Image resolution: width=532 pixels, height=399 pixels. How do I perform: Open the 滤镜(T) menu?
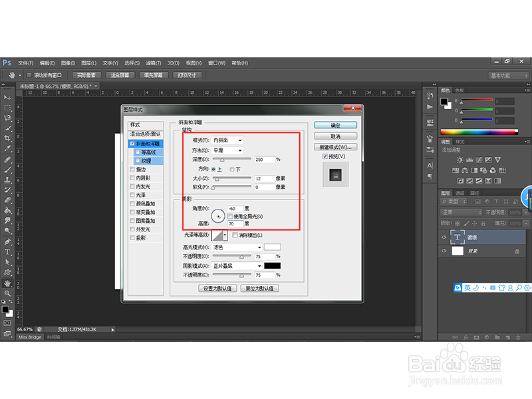pos(154,63)
